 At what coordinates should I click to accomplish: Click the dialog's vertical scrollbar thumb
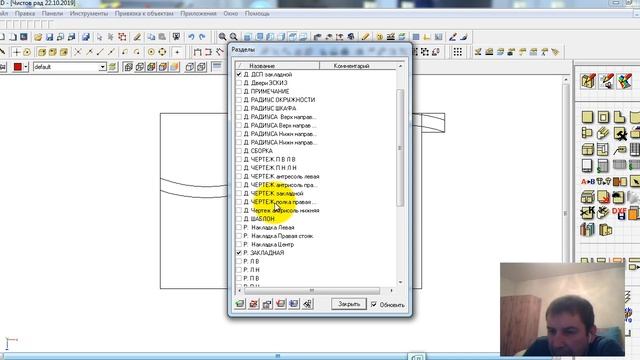[400, 148]
